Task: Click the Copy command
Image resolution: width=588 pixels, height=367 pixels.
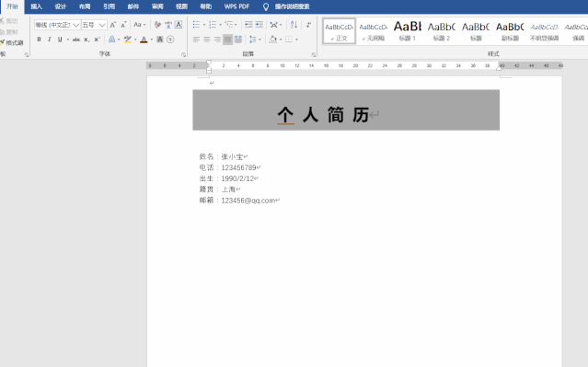Action: (9, 32)
